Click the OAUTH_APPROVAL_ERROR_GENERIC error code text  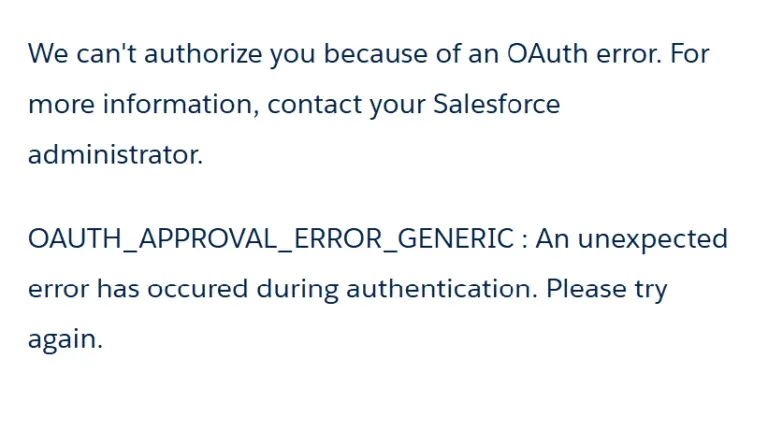pos(271,240)
